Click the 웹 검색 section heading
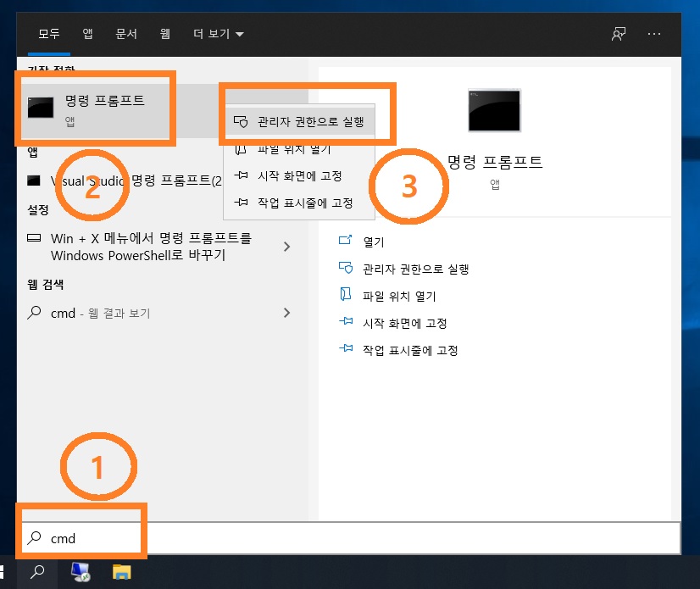700x589 pixels. 45,285
